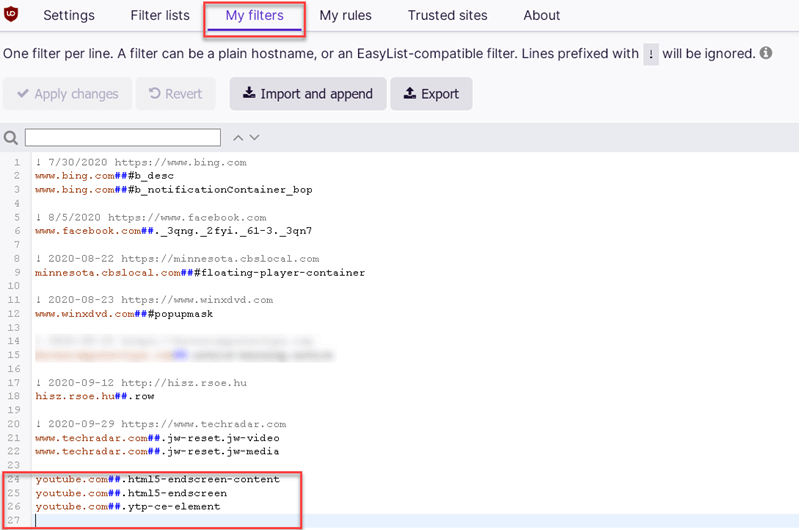Click the Export button

pyautogui.click(x=431, y=94)
